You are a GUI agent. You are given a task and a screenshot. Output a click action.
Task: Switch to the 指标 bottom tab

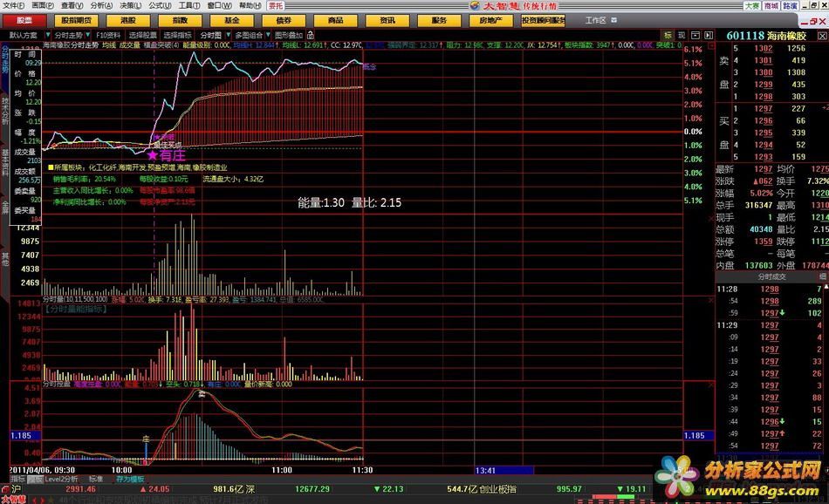[18, 480]
